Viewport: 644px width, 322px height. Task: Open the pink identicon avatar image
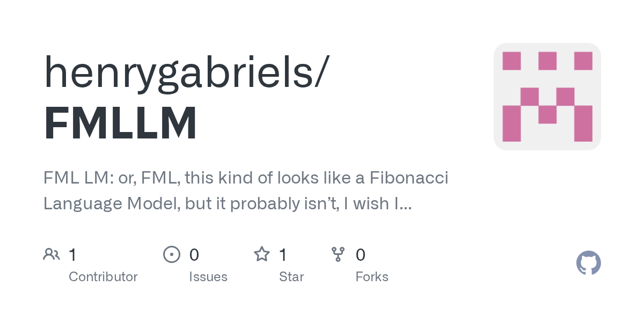pos(547,97)
